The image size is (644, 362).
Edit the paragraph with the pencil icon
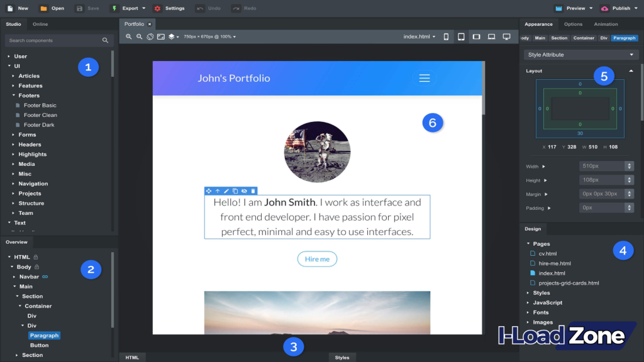pos(226,190)
